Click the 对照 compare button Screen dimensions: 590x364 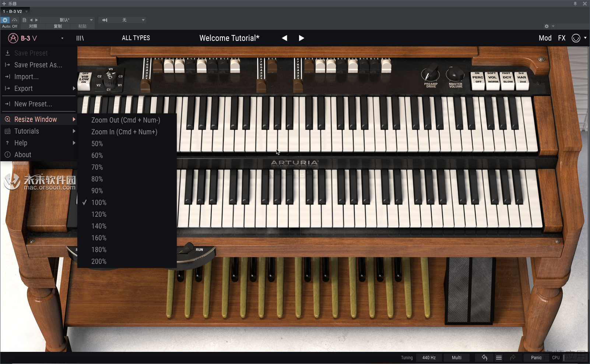(33, 26)
